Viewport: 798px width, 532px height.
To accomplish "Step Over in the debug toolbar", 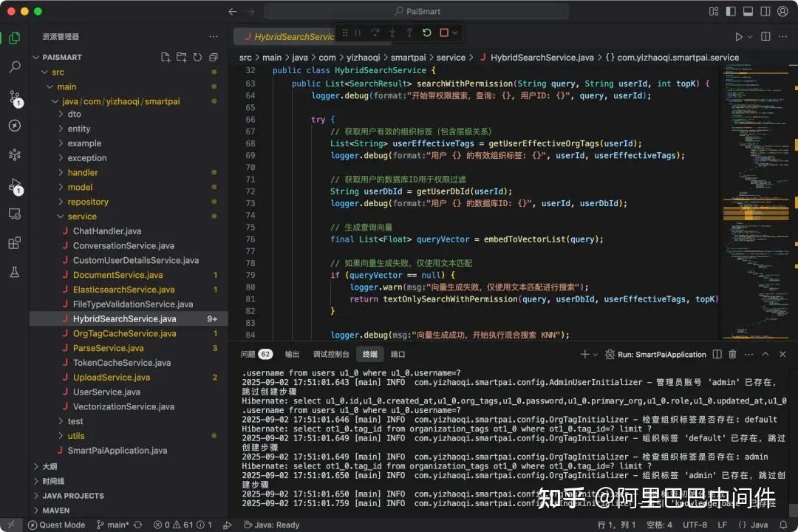I will pos(375,33).
